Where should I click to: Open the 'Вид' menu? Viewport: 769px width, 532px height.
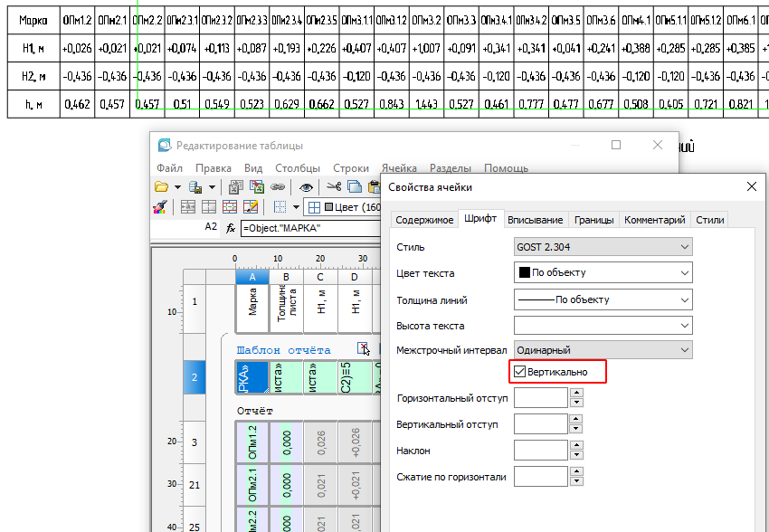253,168
